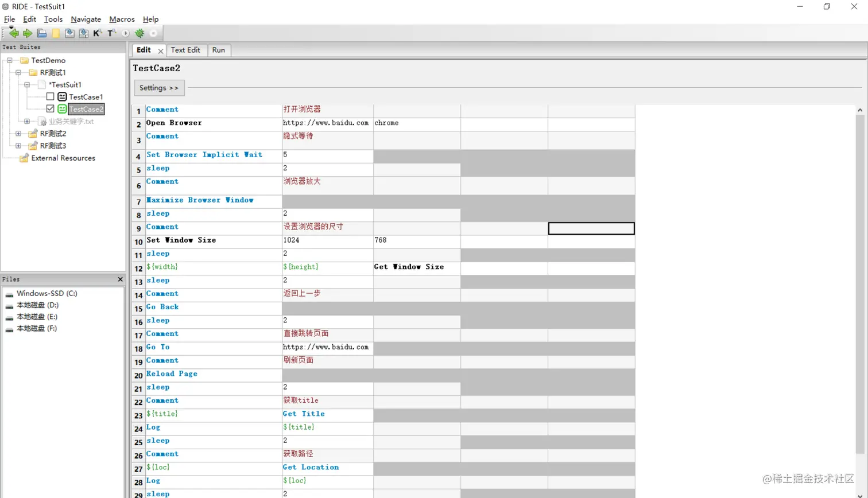Viewport: 868px width, 498px height.
Task: Click the green robot icon next to TestCase2
Action: 62,109
